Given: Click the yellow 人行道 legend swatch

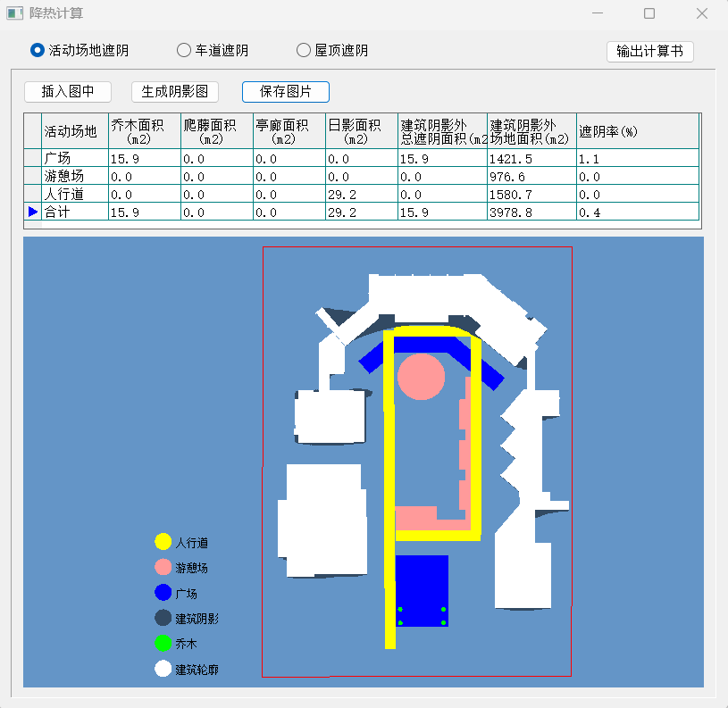Looking at the screenshot, I should (163, 542).
